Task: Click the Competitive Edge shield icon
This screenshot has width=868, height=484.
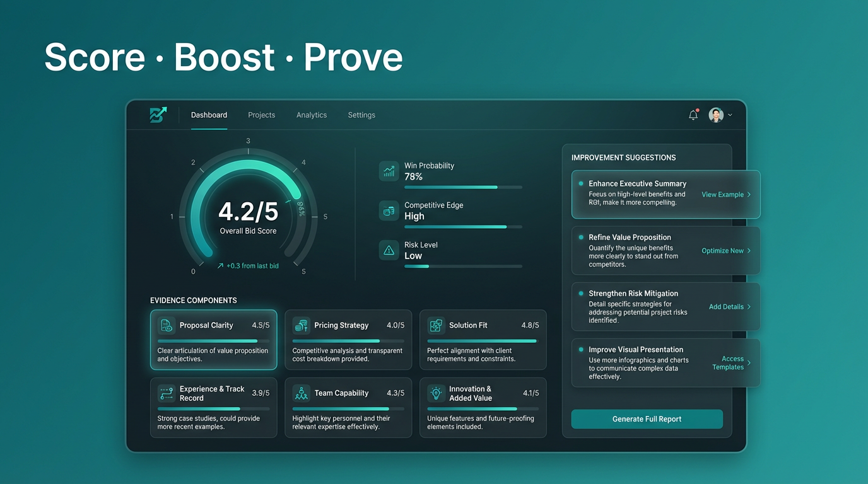Action: point(389,210)
